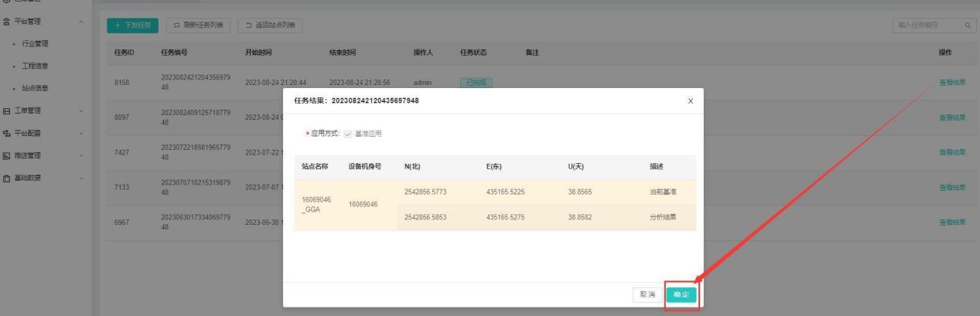
Task: Expand the 工单管理 menu arrow
Action: pyautogui.click(x=81, y=110)
